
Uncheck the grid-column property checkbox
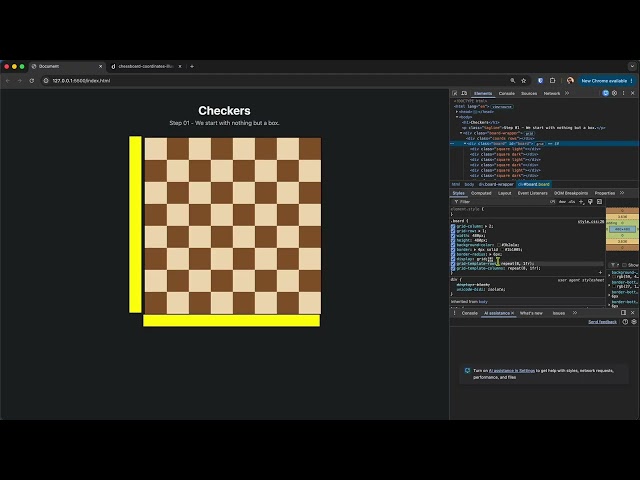tap(453, 226)
